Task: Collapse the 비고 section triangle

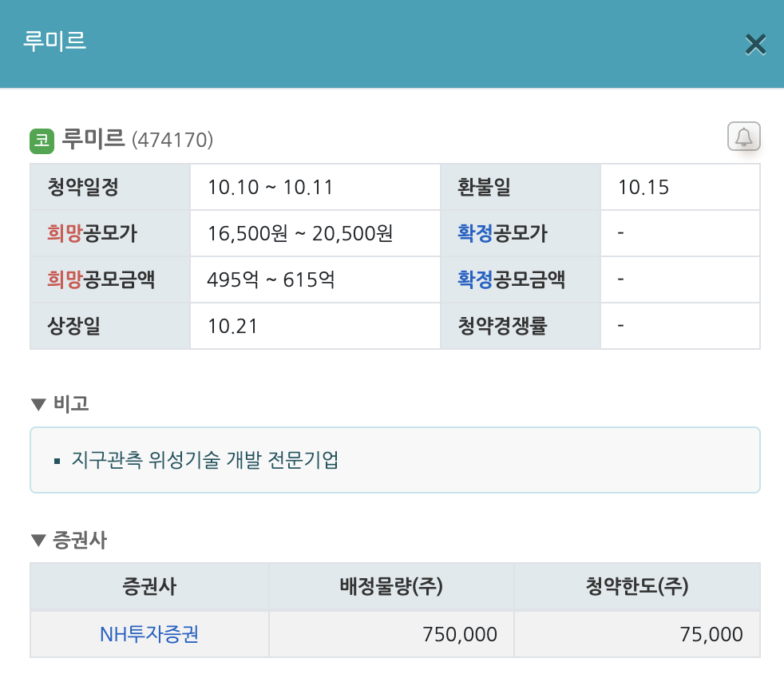Action: coord(38,404)
